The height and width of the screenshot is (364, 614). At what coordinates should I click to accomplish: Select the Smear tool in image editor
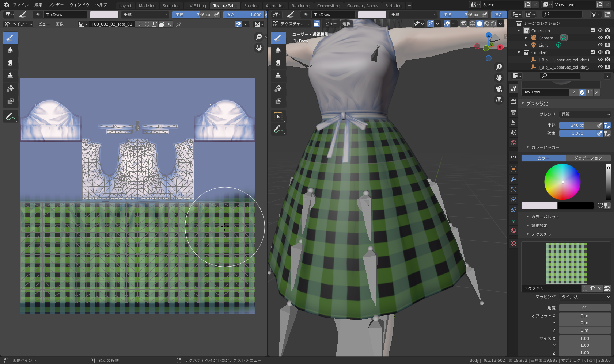pos(10,63)
